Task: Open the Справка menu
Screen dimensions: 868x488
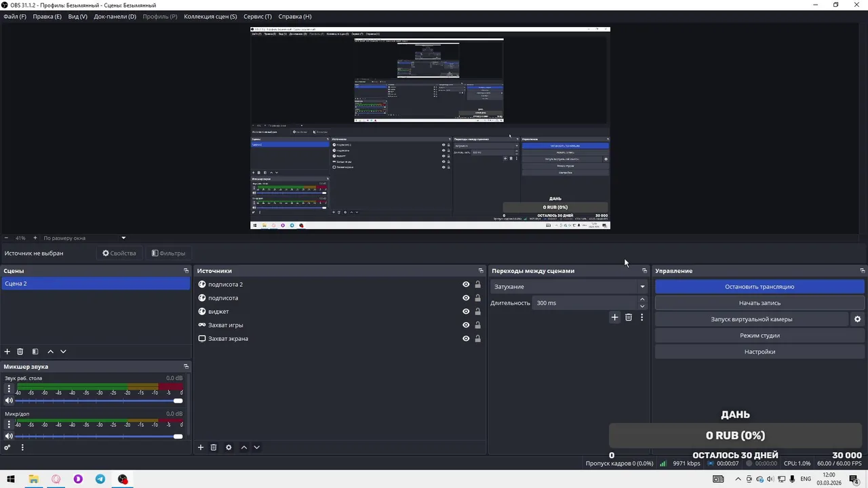Action: click(295, 16)
